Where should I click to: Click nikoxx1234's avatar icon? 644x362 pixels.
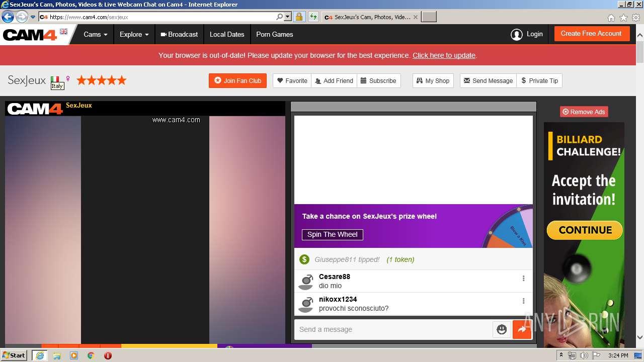pyautogui.click(x=305, y=304)
